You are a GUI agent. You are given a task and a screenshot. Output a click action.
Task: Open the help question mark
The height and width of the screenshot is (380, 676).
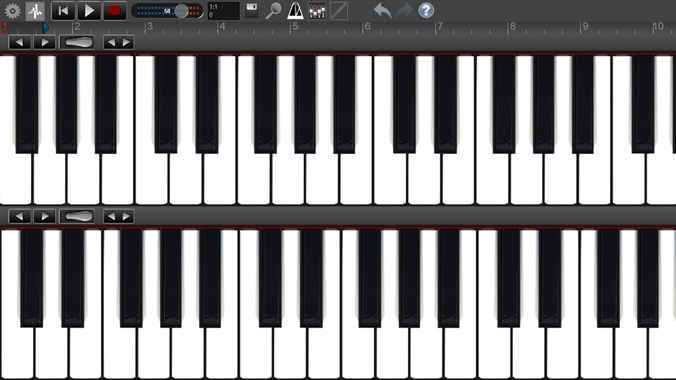coord(426,10)
